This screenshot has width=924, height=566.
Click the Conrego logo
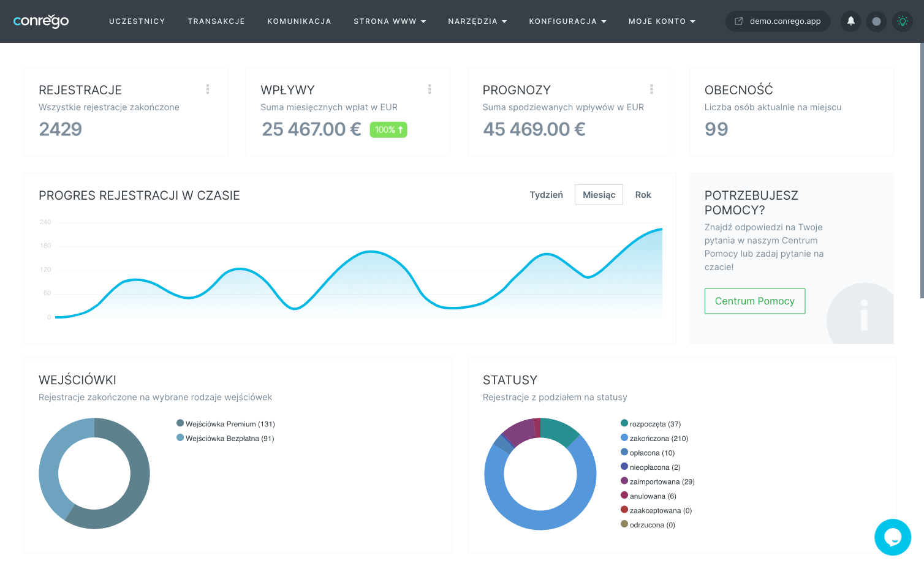(41, 21)
